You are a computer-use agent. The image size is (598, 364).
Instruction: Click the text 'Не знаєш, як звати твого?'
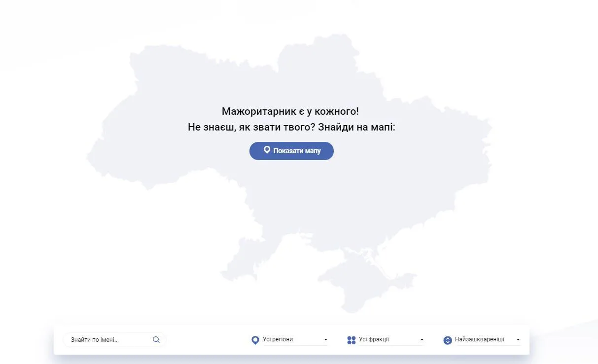[x=251, y=127]
